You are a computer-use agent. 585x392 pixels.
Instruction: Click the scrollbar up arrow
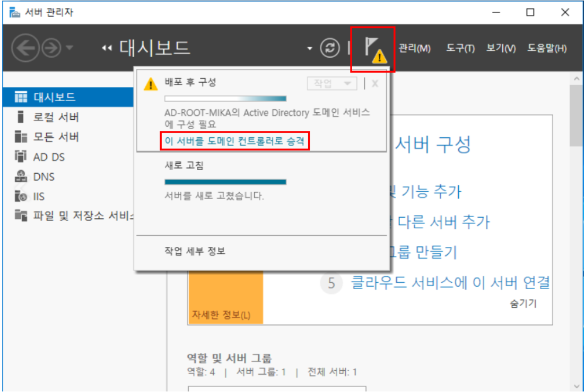tap(577, 78)
